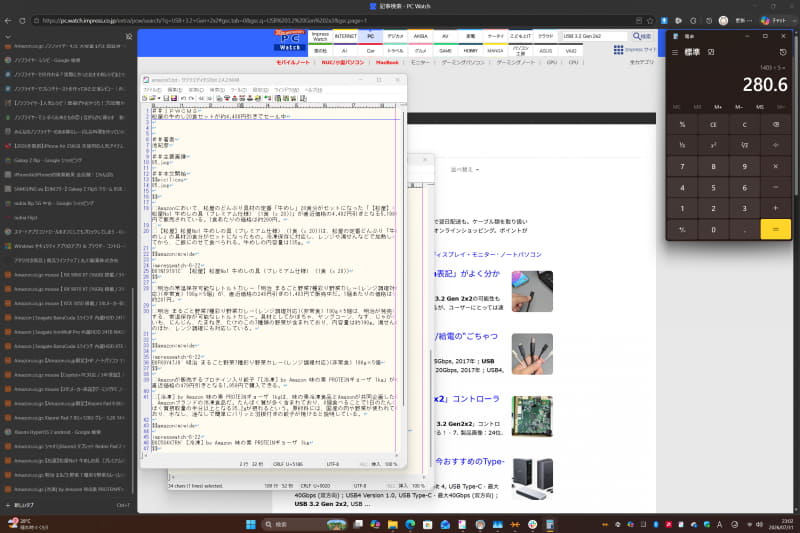
Task: Click the Redo icon in editor toolbar
Action: pos(191,98)
